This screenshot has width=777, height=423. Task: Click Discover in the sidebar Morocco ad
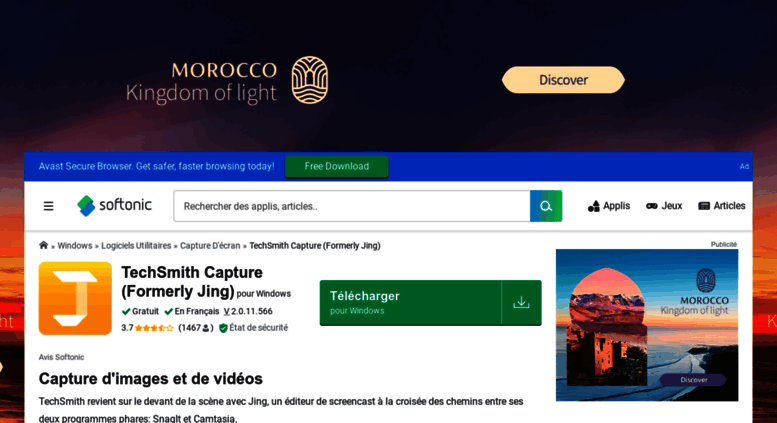[x=693, y=380]
